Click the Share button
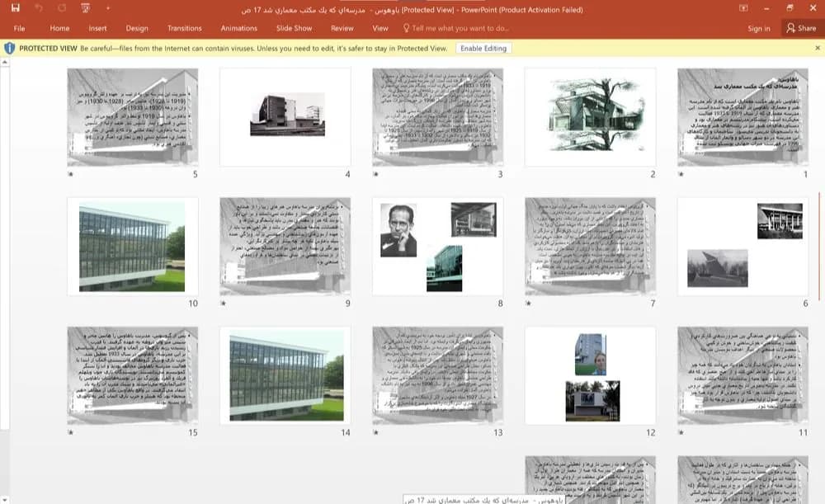 coord(801,28)
